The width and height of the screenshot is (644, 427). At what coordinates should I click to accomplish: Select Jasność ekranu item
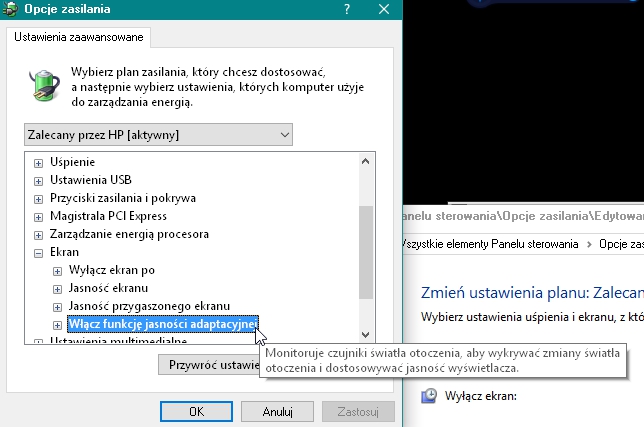(x=108, y=288)
